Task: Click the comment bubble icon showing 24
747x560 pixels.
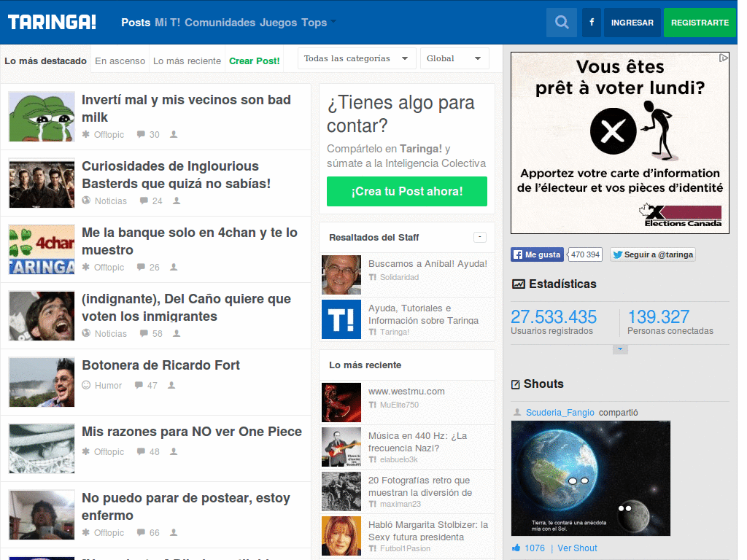Action: pos(144,201)
